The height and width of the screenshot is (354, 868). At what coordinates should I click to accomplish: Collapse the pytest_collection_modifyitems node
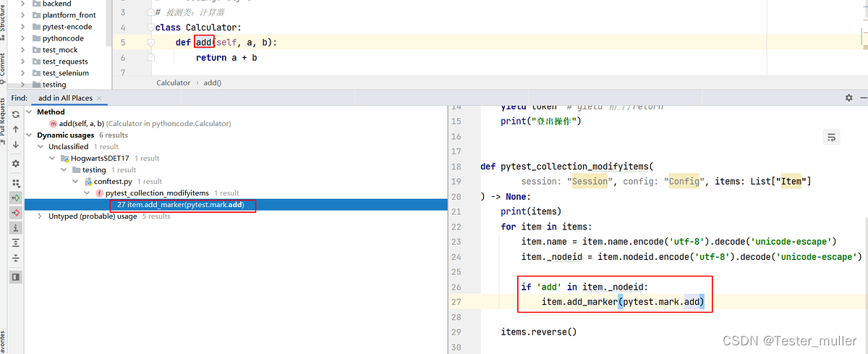[88, 193]
